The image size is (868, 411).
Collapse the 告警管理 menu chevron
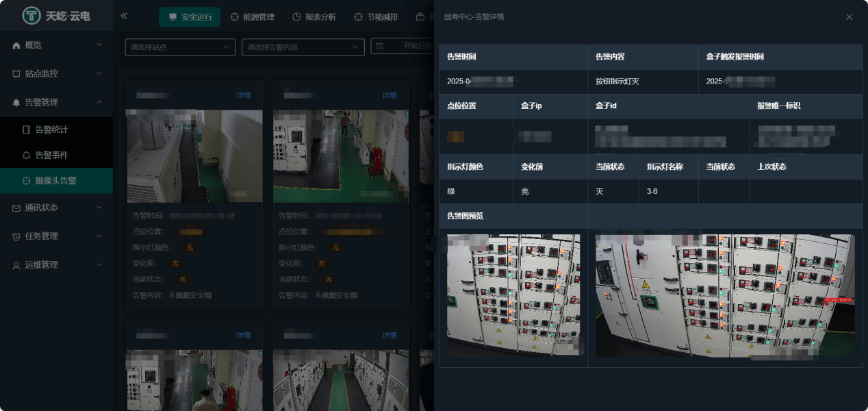[99, 102]
